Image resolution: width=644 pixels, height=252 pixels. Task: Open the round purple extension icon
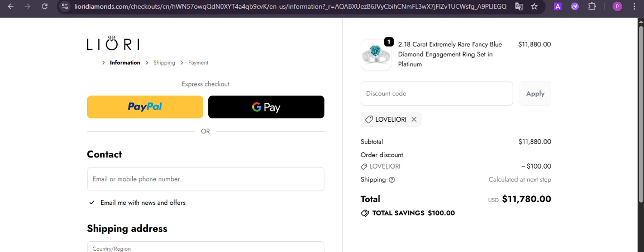click(x=575, y=6)
